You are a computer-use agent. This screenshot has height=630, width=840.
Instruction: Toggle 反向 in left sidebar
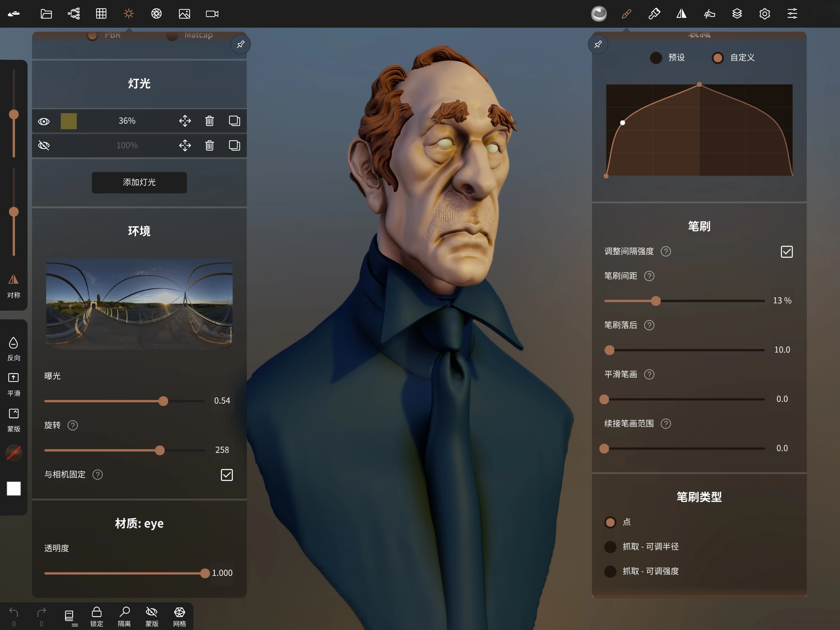coord(14,349)
